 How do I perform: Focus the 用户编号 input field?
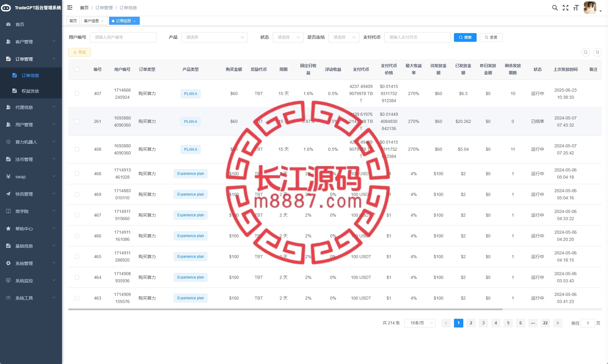point(123,37)
